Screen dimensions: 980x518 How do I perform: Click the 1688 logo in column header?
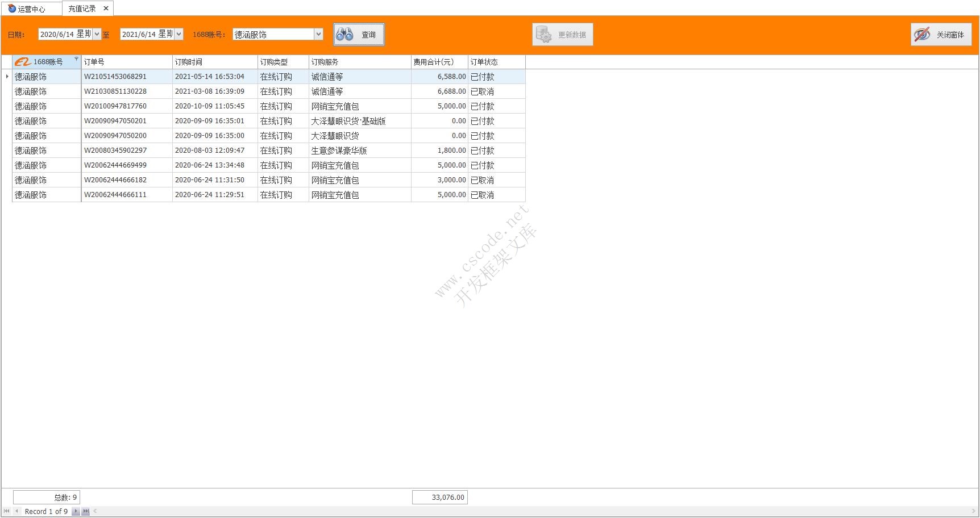coord(23,62)
